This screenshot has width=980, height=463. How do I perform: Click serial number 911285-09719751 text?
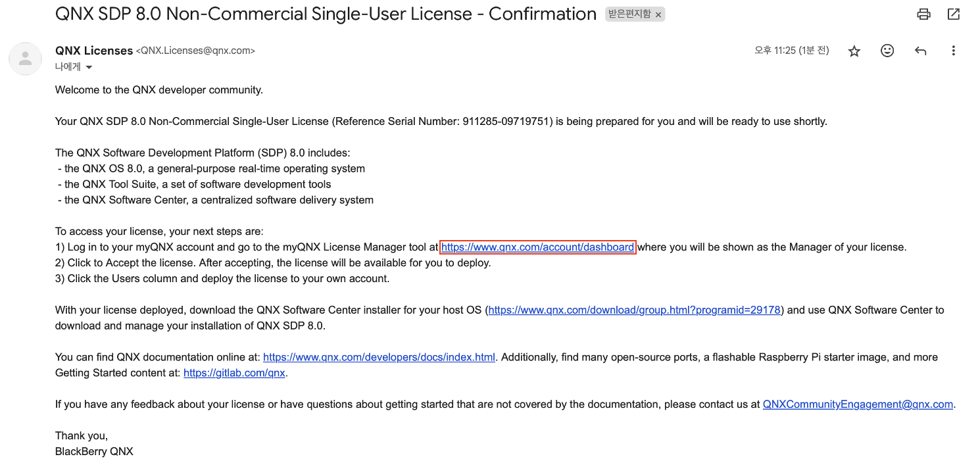(x=506, y=121)
